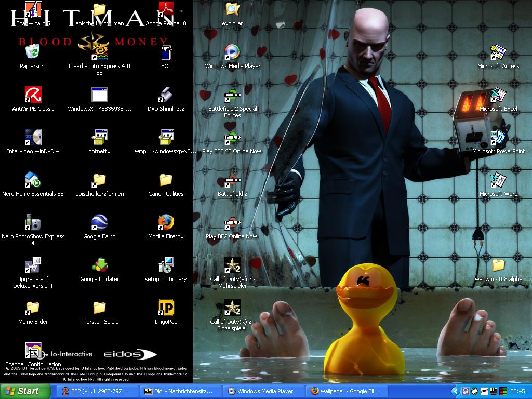Viewport: 532px width, 399px height.
Task: Click the monitor tray icon showing 99
Action: 494,392
